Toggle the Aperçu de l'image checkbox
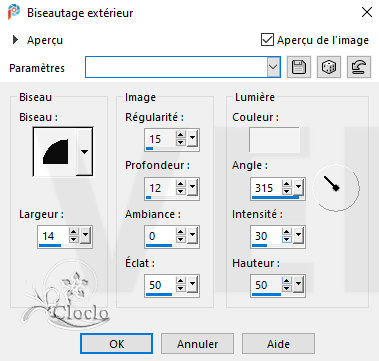 [267, 40]
